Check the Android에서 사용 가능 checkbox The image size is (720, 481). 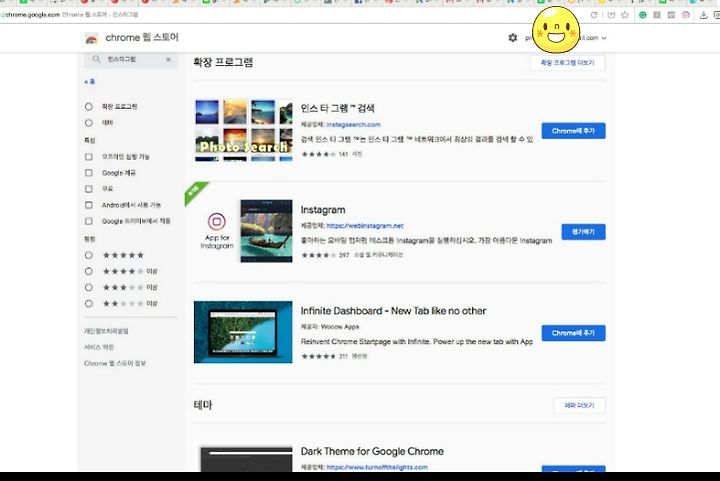tap(89, 205)
